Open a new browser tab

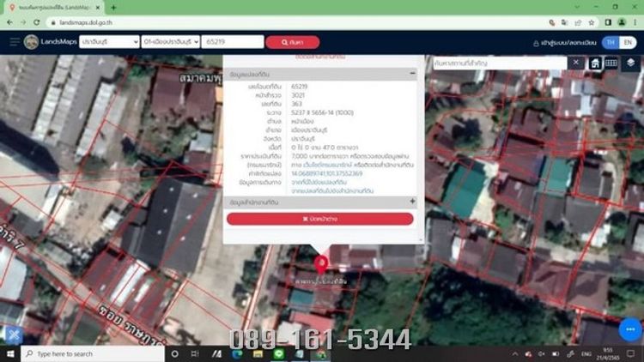tap(113, 8)
